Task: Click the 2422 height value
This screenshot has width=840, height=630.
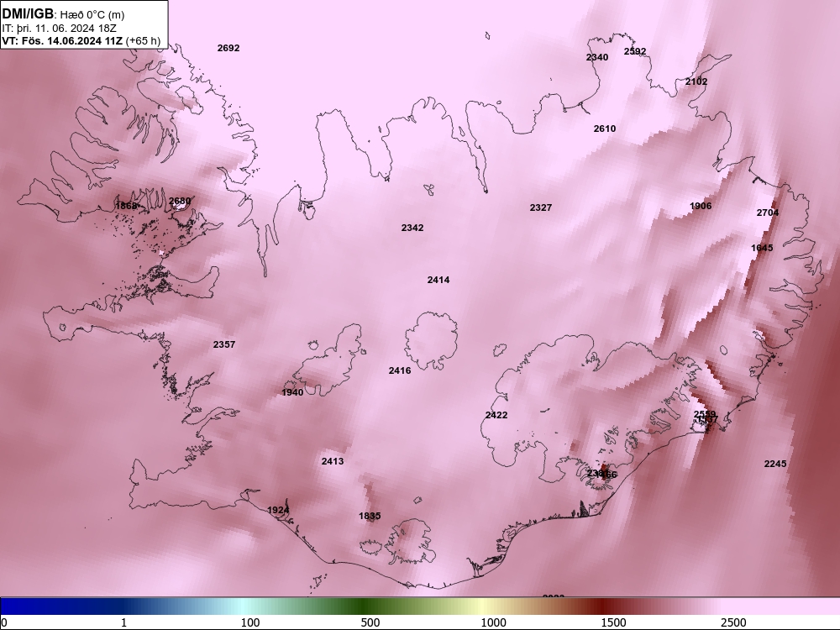Action: point(496,415)
